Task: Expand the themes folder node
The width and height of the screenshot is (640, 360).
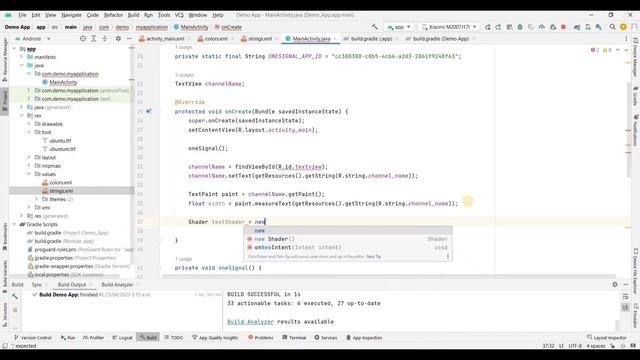Action: 36,199
